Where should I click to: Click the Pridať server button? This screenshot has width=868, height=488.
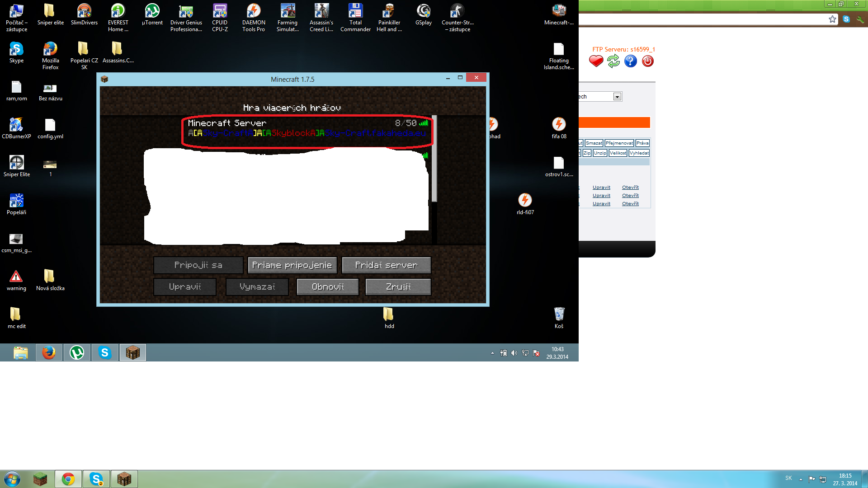(x=387, y=265)
